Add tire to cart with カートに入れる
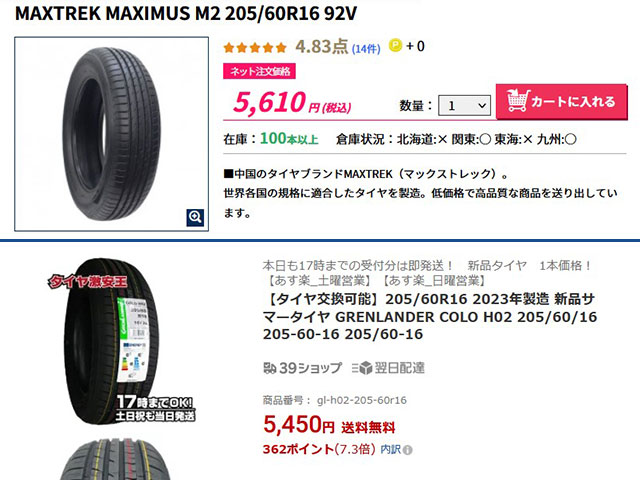Image resolution: width=640 pixels, height=480 pixels. pyautogui.click(x=561, y=102)
